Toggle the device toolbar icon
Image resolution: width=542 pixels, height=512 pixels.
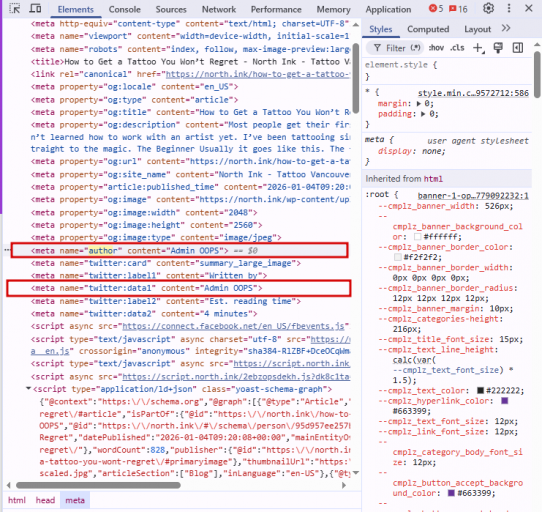click(x=35, y=8)
